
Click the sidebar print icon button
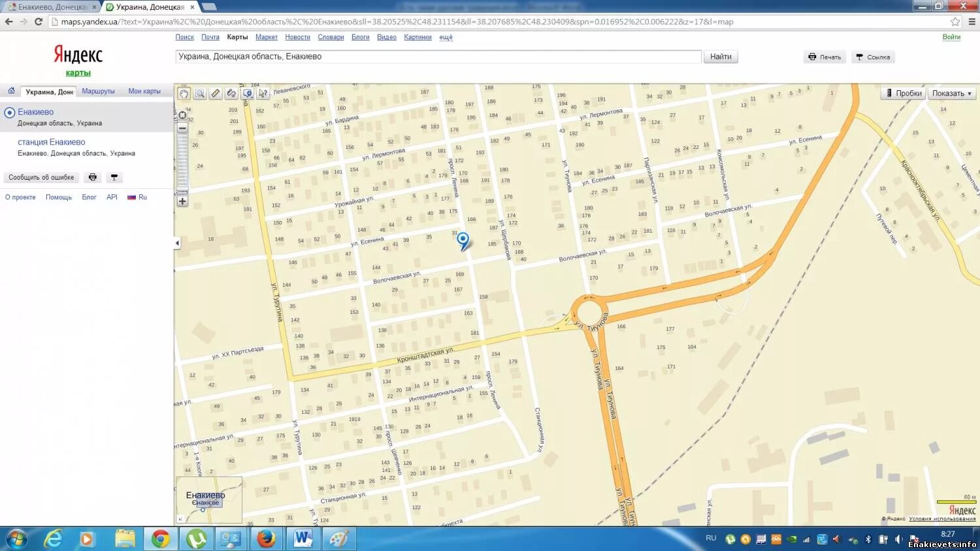click(93, 177)
